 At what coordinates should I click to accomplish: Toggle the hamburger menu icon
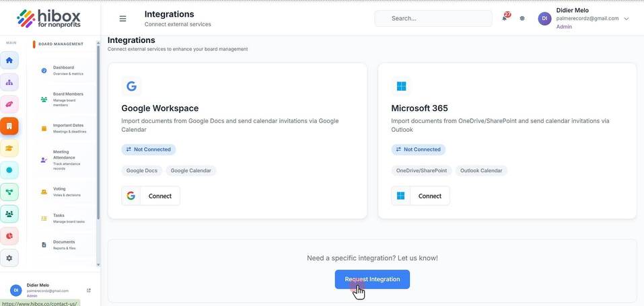pos(122,18)
